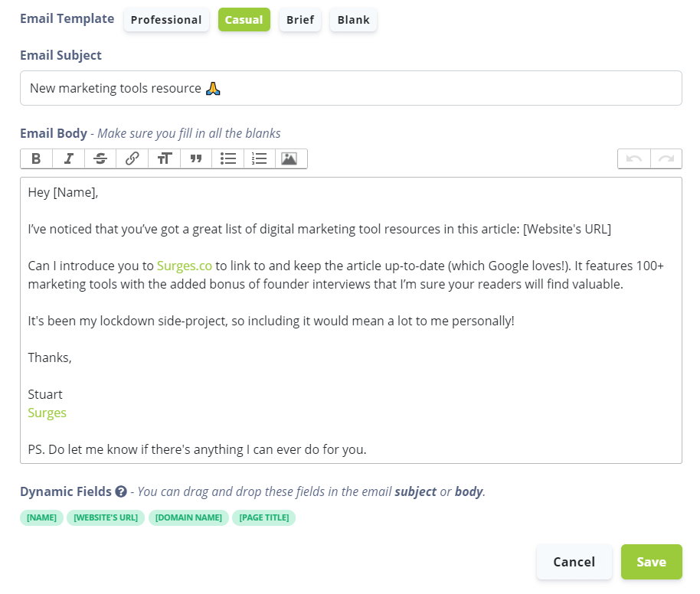Switch to the Professional email template

click(166, 20)
